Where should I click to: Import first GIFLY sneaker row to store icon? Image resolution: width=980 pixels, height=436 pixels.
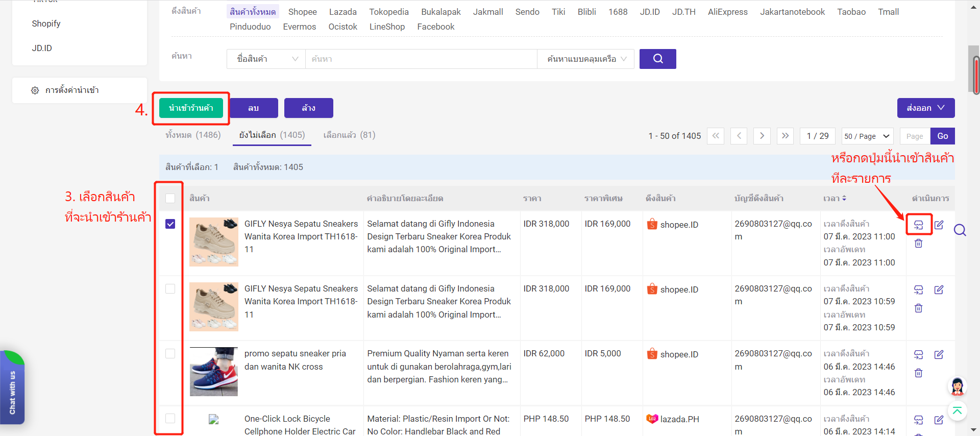(x=918, y=225)
